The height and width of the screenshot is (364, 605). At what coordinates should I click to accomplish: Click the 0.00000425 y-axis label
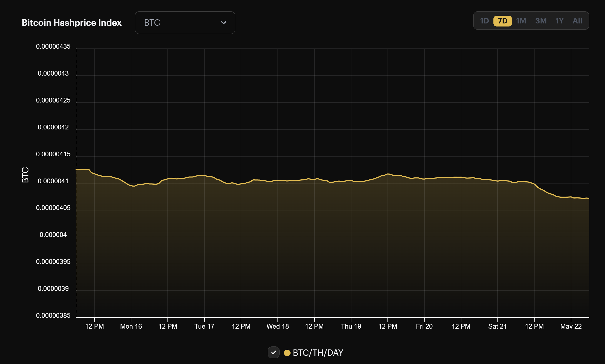tap(53, 100)
